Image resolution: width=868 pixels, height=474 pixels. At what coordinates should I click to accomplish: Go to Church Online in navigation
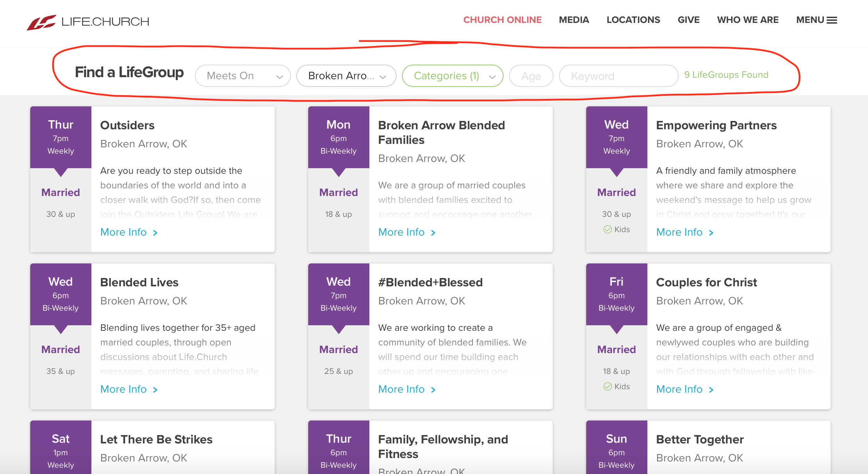502,20
